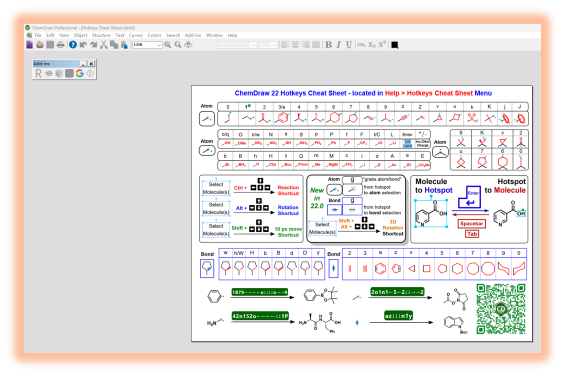Screen dimensions: 565x377
Task: Click the Cut scissors icon
Action: coord(104,45)
